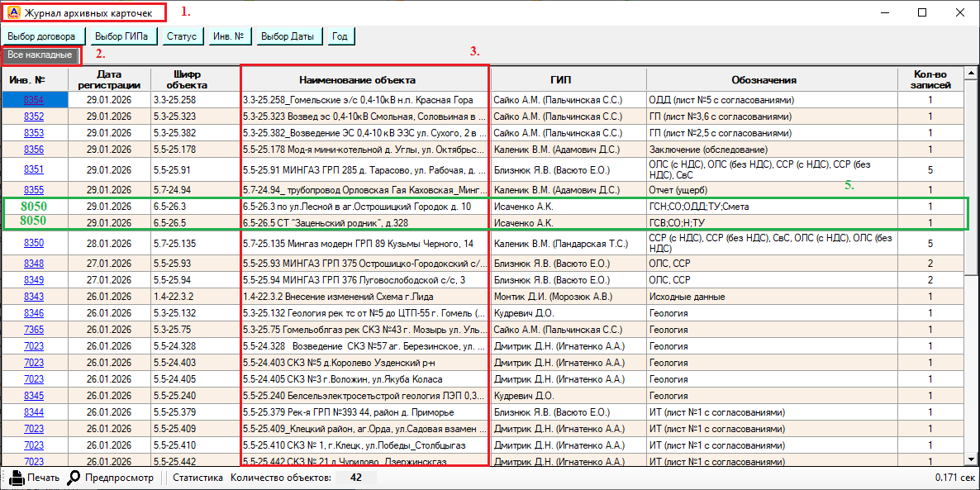
Task: Click the vertical scrollbar track
Action: pyautogui.click(x=971, y=372)
